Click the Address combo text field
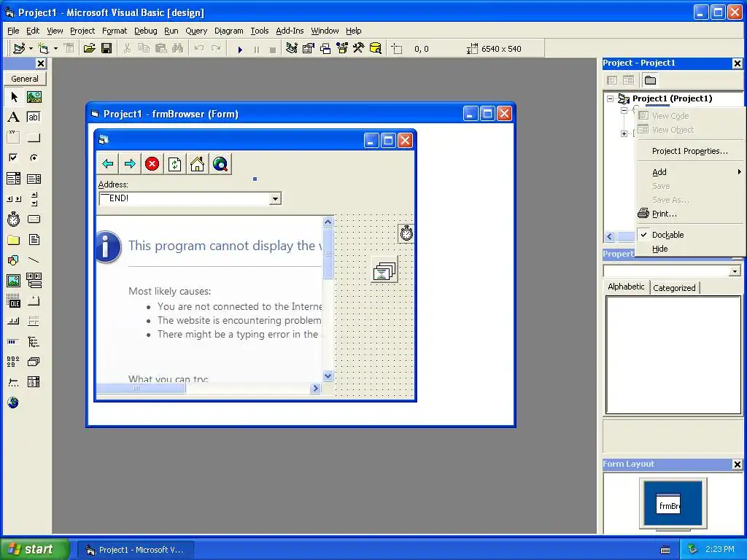 (x=185, y=198)
